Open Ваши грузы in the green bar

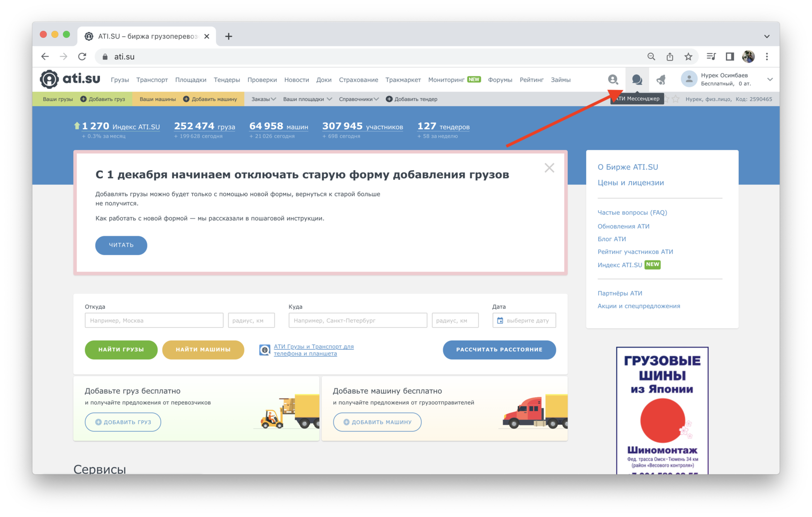point(58,99)
